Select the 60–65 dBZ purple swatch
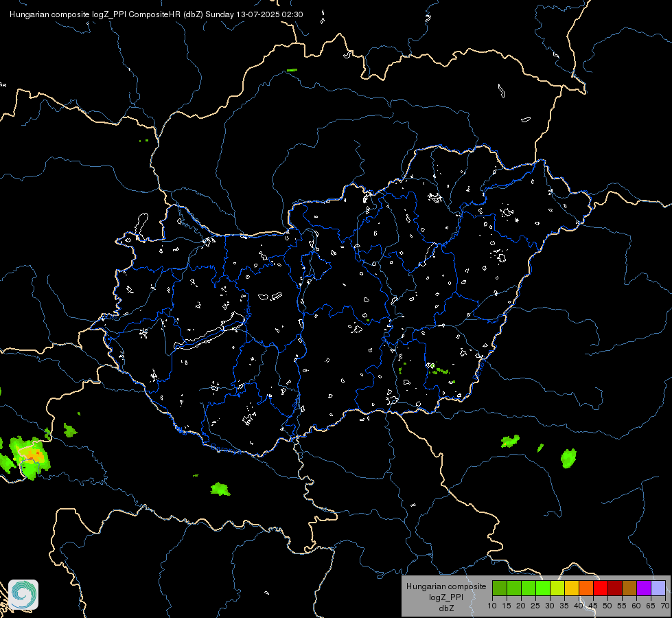This screenshot has width=672, height=618. coord(644,588)
